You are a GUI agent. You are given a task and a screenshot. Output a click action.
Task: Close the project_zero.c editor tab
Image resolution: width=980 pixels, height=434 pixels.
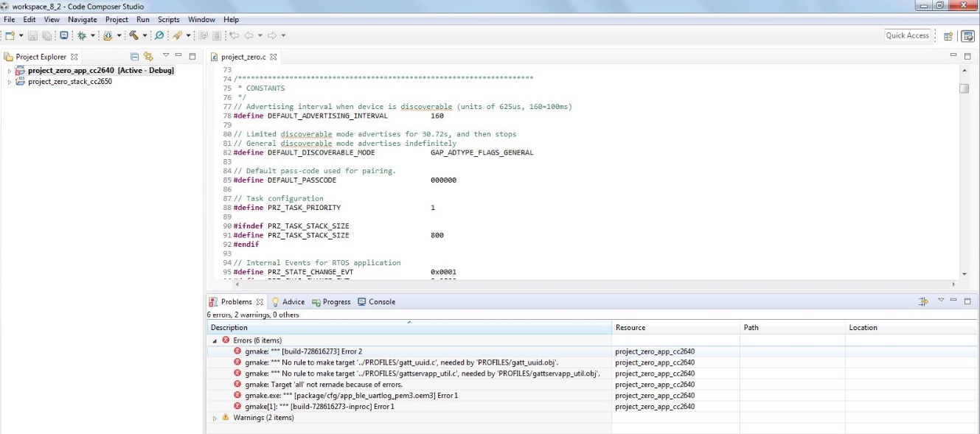274,57
